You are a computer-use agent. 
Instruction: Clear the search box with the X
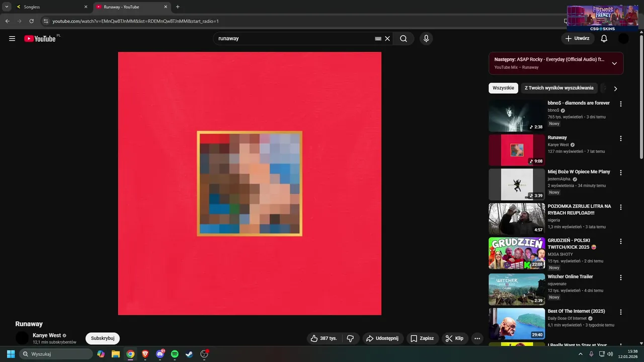pos(387,39)
